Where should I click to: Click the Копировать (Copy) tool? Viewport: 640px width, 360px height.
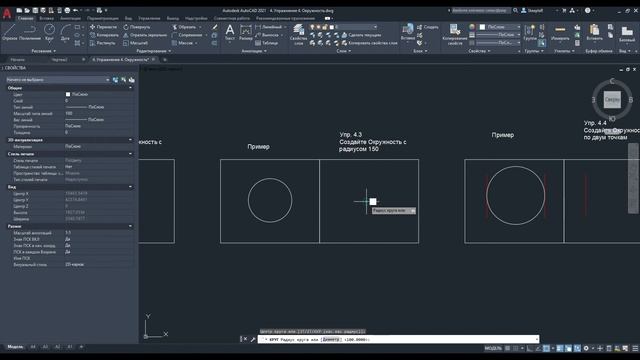click(x=104, y=35)
